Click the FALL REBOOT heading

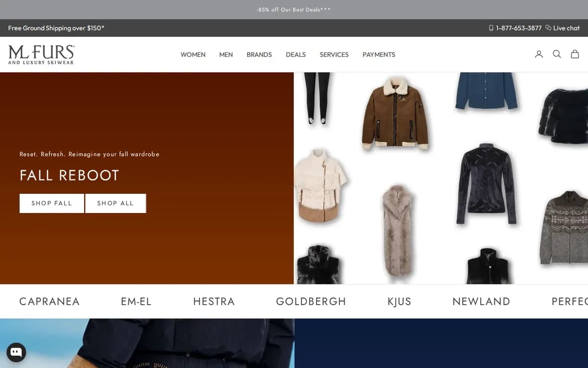tap(70, 176)
